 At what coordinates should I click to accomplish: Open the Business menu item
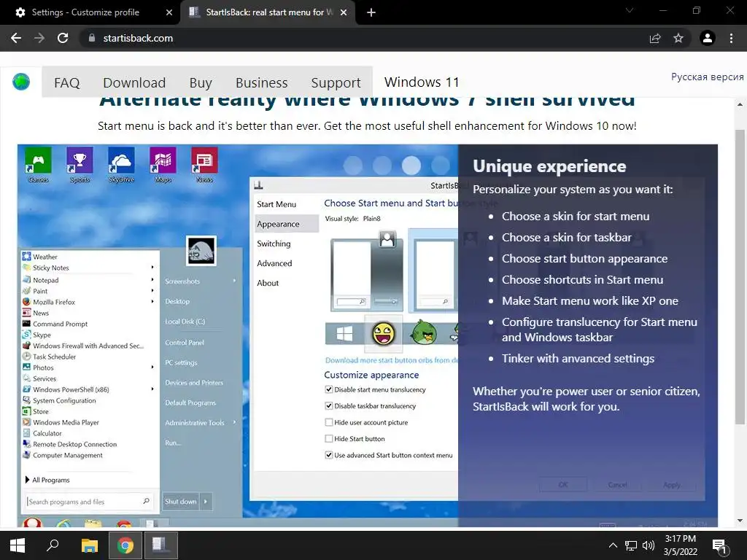(x=262, y=82)
